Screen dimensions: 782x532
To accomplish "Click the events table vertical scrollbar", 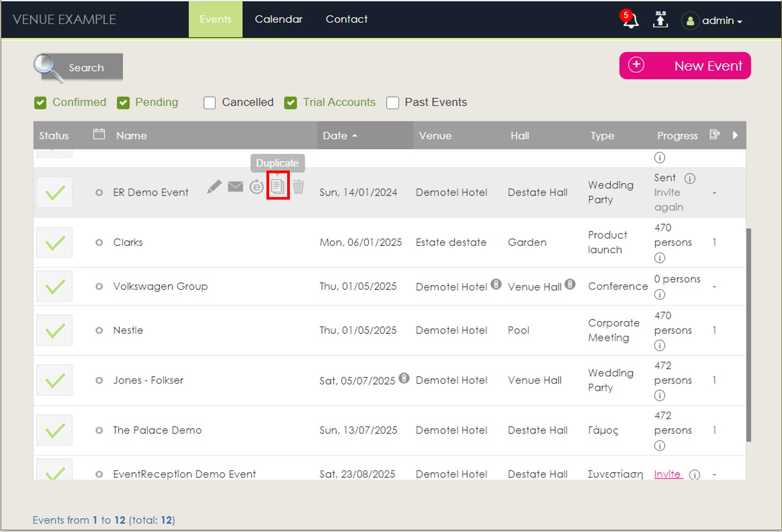I will click(749, 335).
